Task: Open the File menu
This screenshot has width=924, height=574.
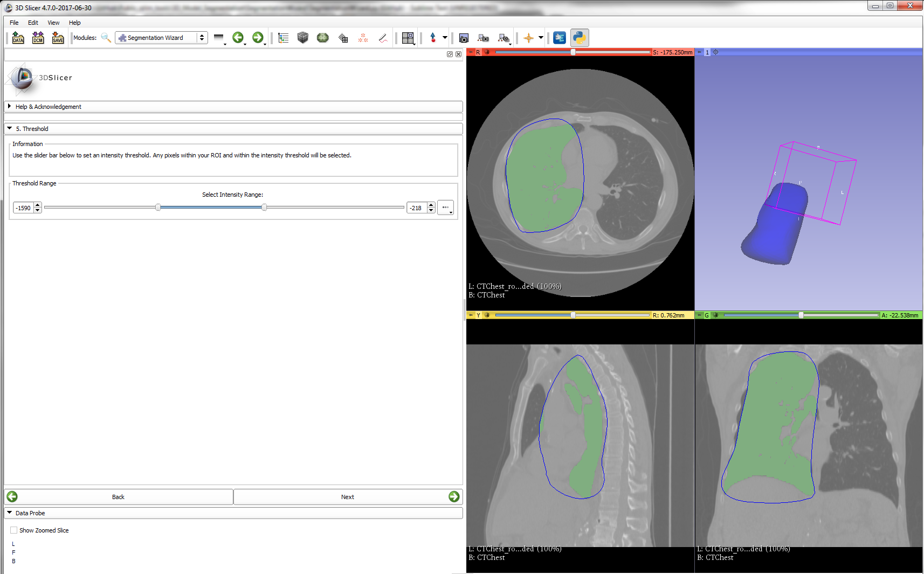Action: pyautogui.click(x=14, y=23)
